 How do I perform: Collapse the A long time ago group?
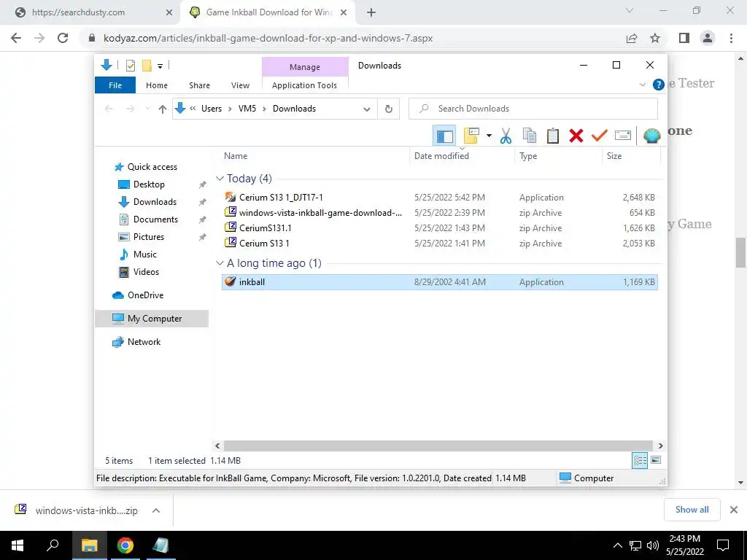[x=220, y=263]
